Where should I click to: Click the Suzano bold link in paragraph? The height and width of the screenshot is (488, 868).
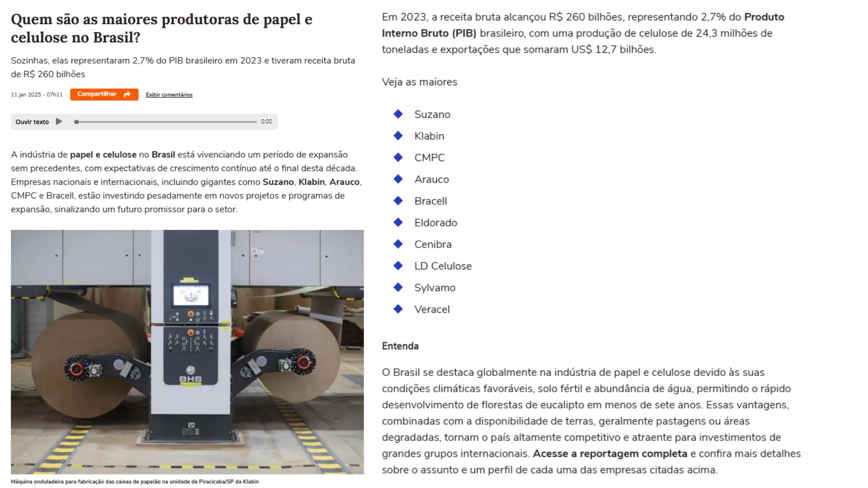(278, 182)
